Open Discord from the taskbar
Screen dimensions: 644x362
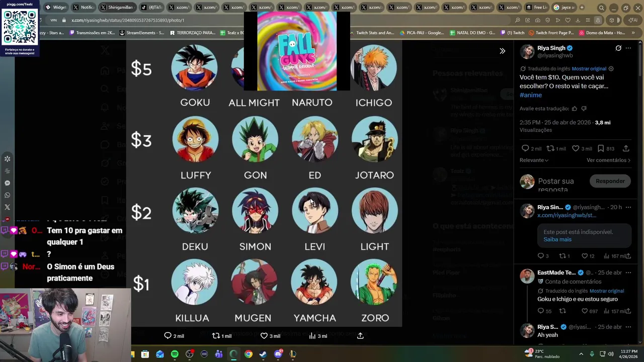click(x=278, y=354)
